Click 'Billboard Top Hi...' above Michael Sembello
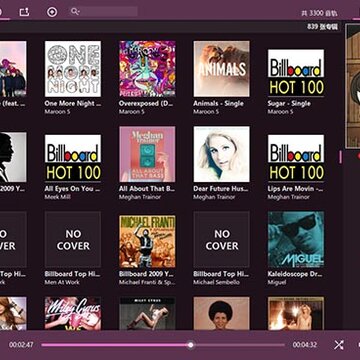 [221, 274]
